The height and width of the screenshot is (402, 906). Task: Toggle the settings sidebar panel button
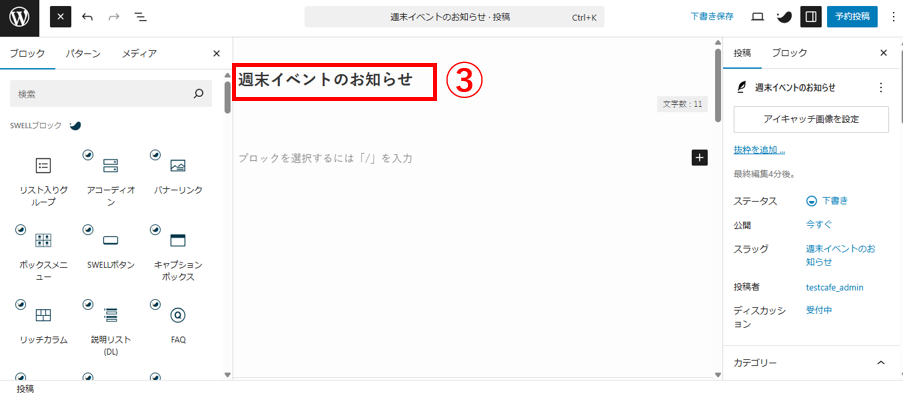(x=811, y=17)
